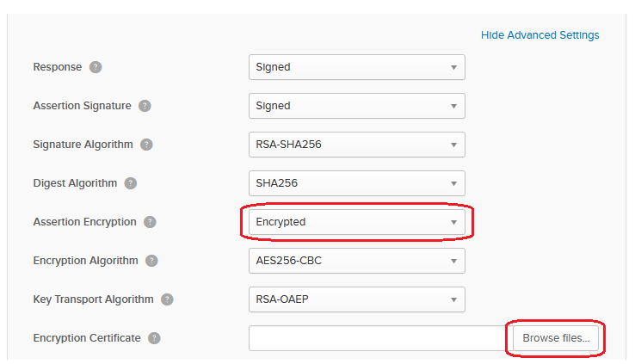Image resolution: width=635 pixels, height=364 pixels.
Task: Click Assertion Encryption help icon
Action: coord(150,222)
